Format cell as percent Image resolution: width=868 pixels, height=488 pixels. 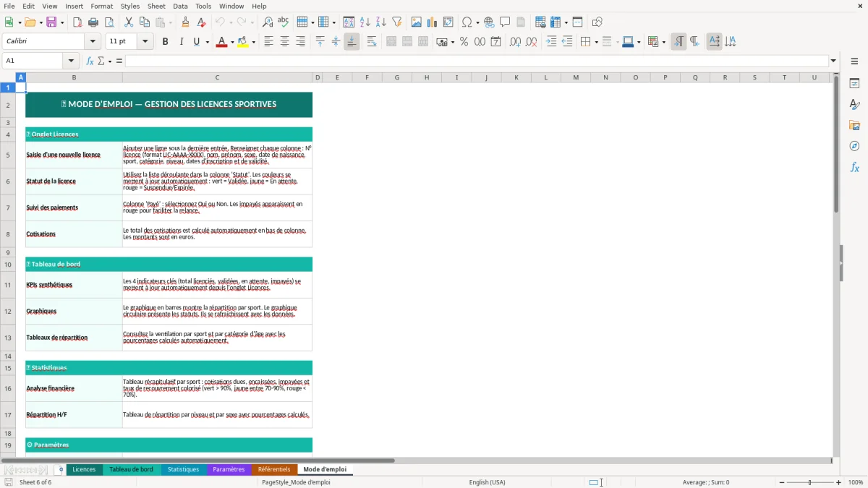464,42
